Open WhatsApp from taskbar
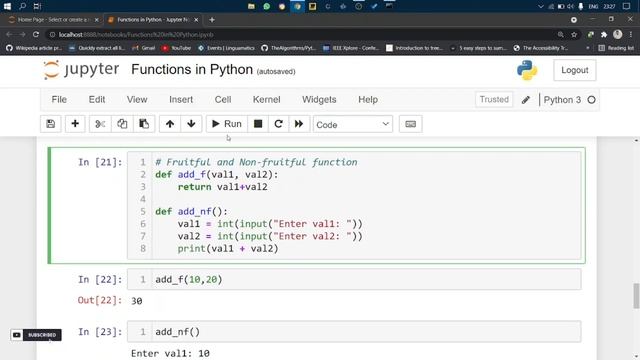640x360 pixels. point(267,6)
